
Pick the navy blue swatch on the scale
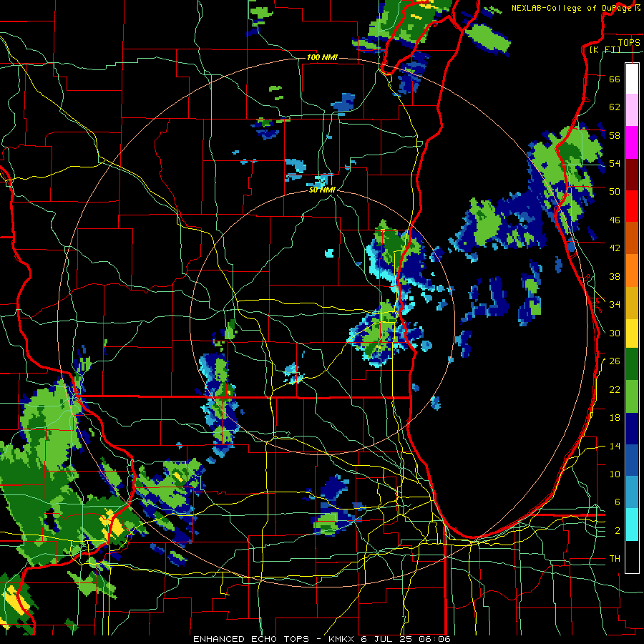click(632, 429)
